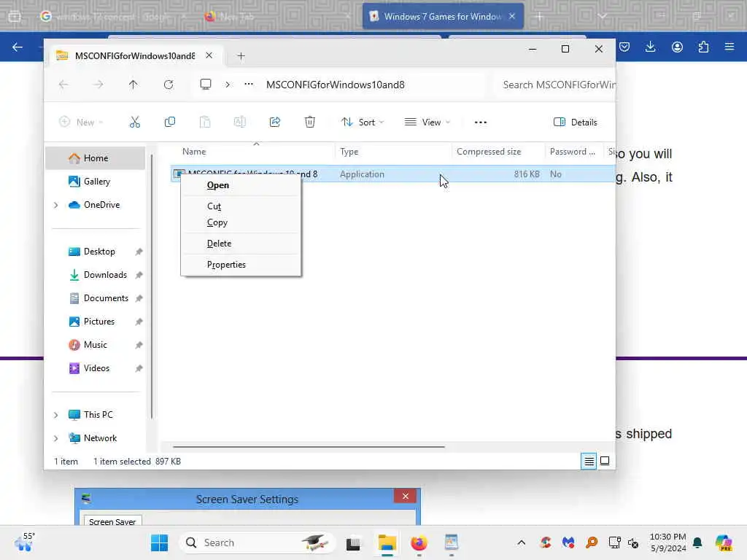Screen dimensions: 747x560
Task: Open the clock showing 10:30 PM
Action: tap(668, 542)
